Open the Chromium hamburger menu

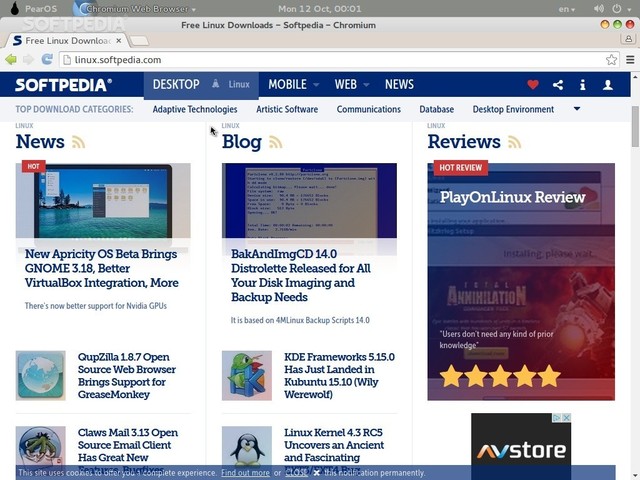tap(630, 60)
